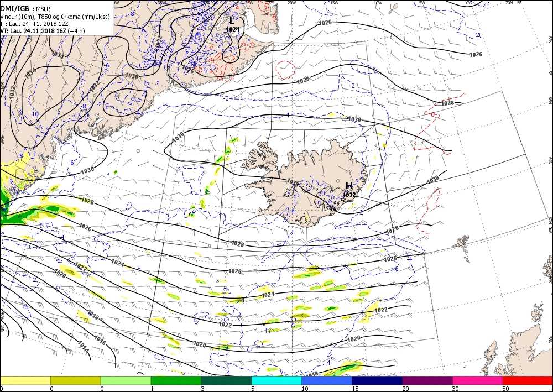Screen dimensions: 553x392
Task: Click the legend value '50'
Action: tap(505, 389)
